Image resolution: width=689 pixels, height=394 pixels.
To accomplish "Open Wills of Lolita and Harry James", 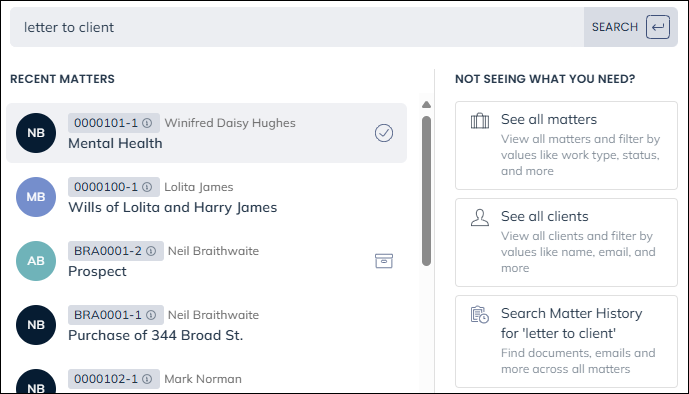I will coord(173,208).
